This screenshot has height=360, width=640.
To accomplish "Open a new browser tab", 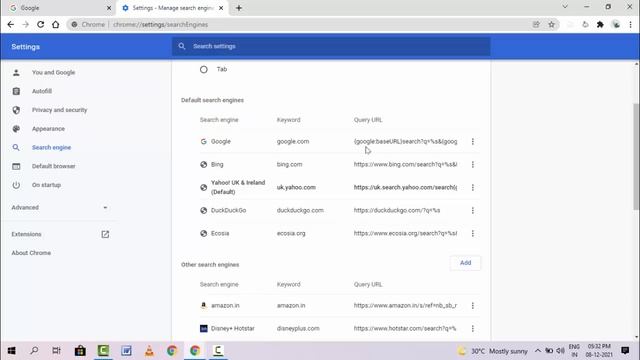I will tap(239, 8).
